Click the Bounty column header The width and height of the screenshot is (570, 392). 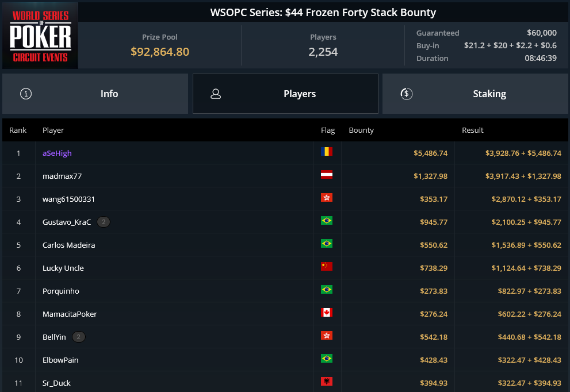tap(361, 130)
